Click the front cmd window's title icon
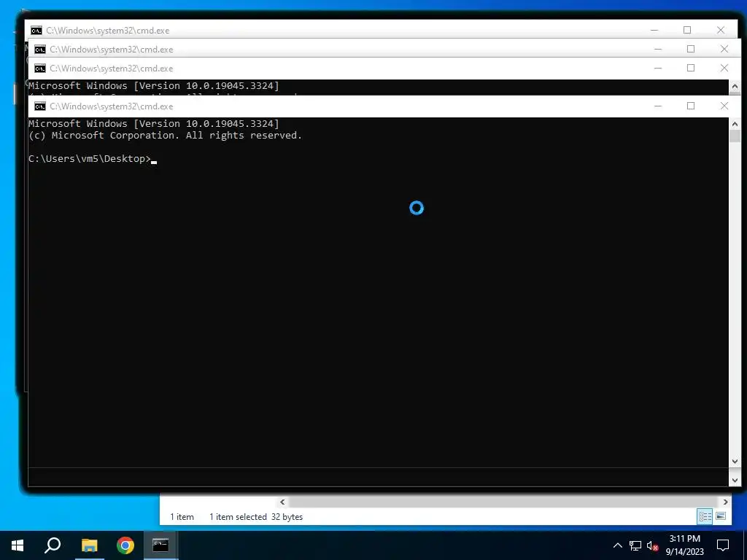The height and width of the screenshot is (560, 747). coord(40,106)
